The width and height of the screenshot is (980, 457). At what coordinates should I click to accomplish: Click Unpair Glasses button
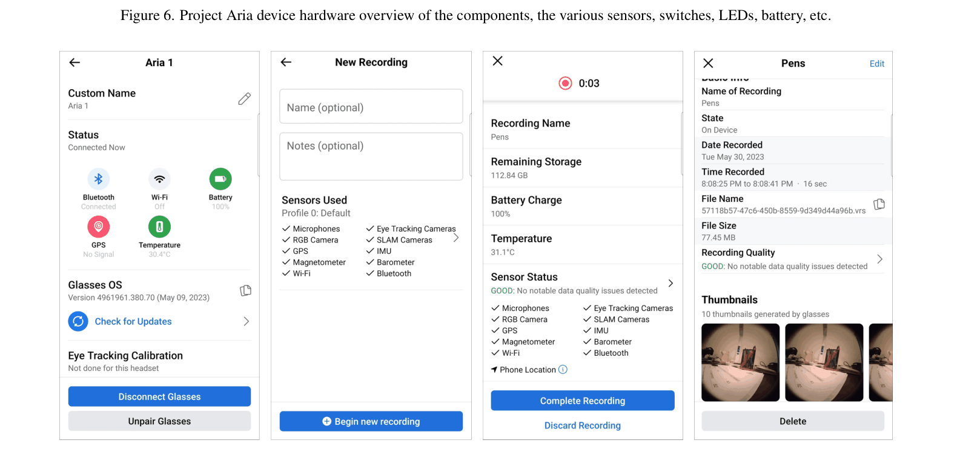coord(159,421)
